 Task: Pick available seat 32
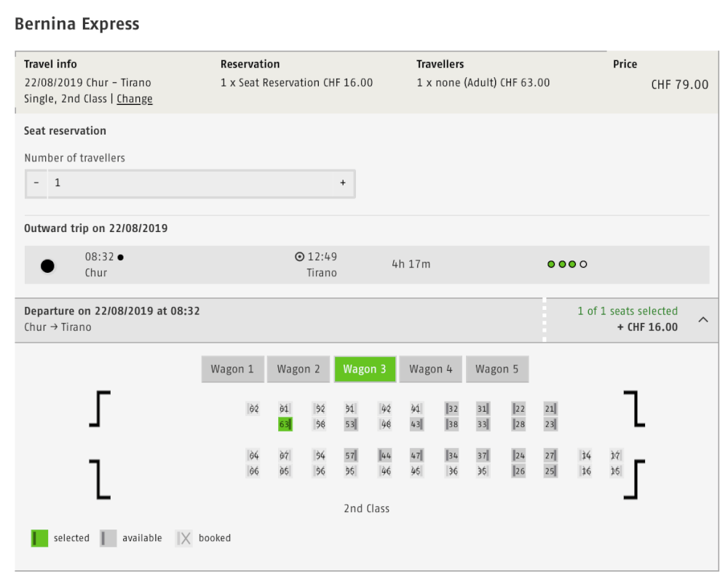[x=452, y=409]
